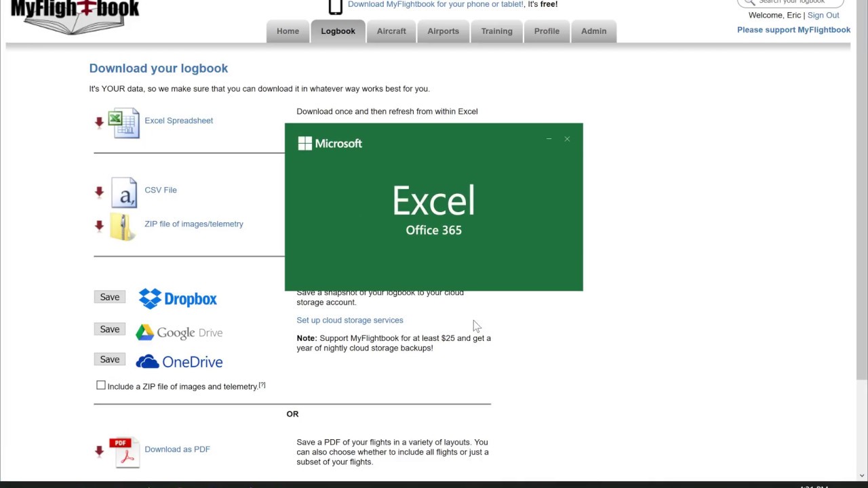Viewport: 868px width, 488px height.
Task: Click red download arrow beside Download as PDF
Action: pyautogui.click(x=99, y=451)
